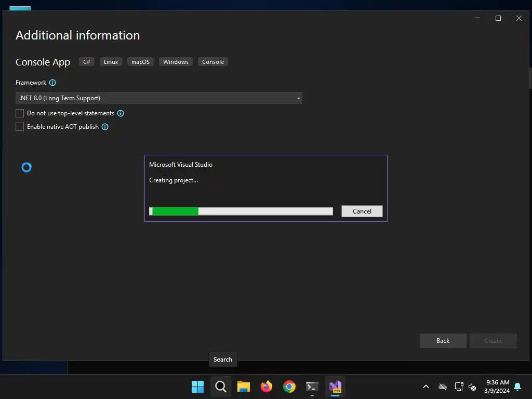
Task: Click the muted volume tray icon
Action: (472, 387)
